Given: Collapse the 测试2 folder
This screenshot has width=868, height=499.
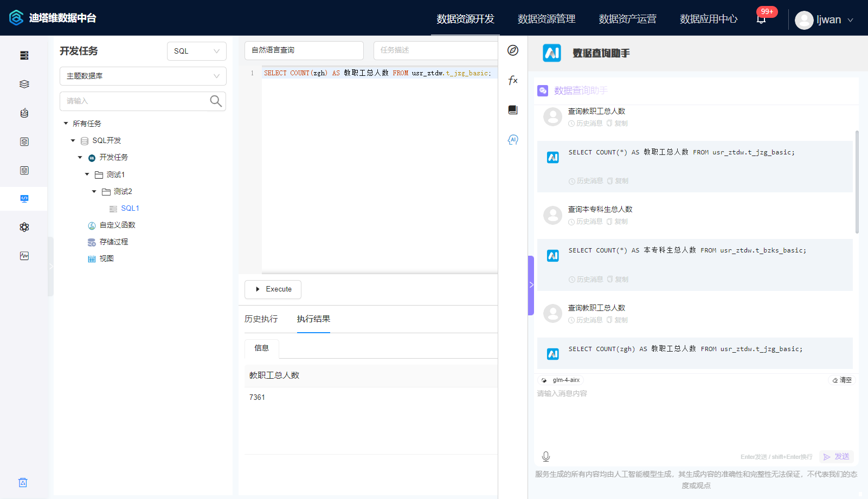Looking at the screenshot, I should click(94, 192).
